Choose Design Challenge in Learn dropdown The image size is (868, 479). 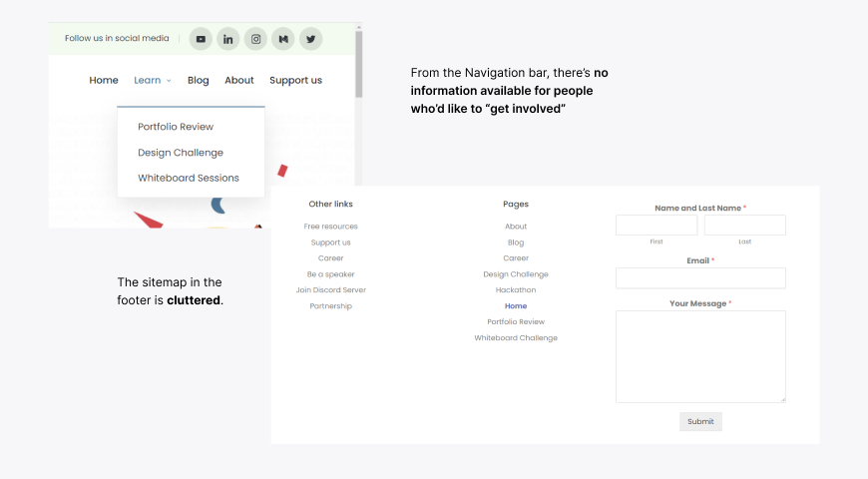tap(181, 153)
